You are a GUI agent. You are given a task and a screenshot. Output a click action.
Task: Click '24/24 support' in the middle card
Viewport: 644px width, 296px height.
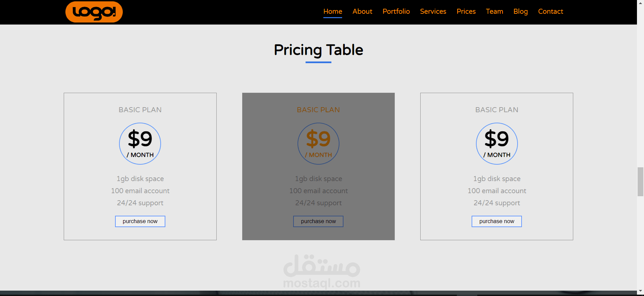[x=318, y=203]
